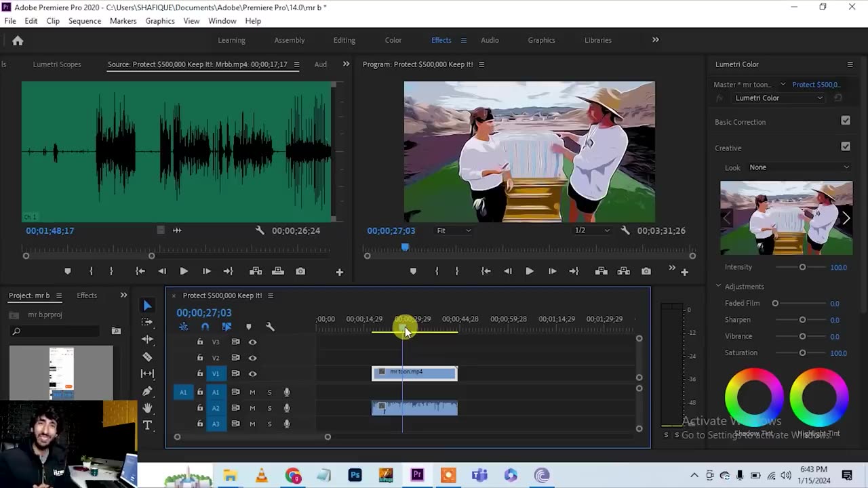
Task: Open the Fit zoom level dropdown
Action: (454, 230)
